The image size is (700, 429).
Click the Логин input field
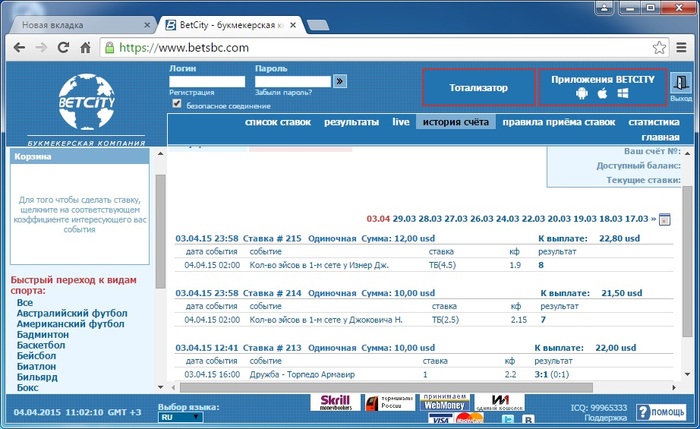tap(207, 81)
